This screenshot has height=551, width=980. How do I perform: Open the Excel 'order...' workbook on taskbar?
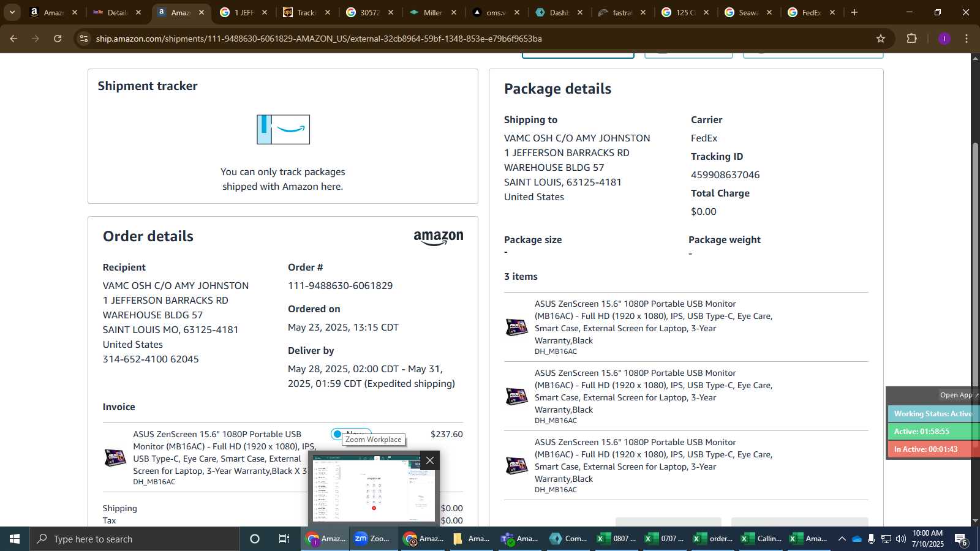click(x=713, y=539)
